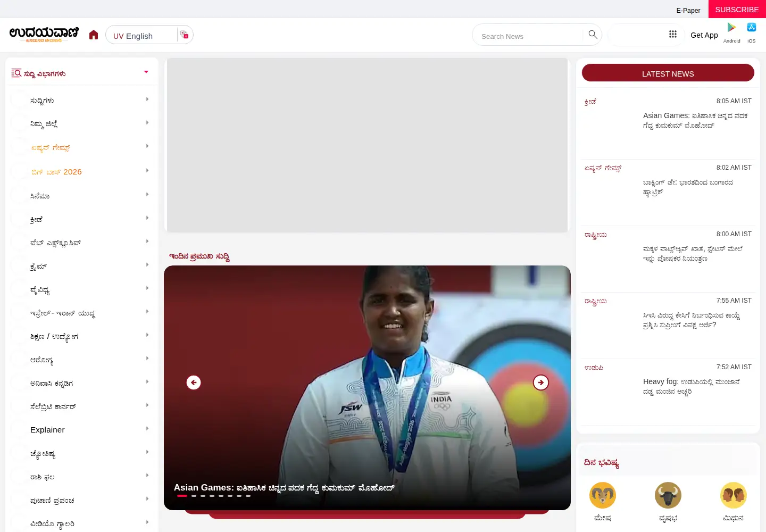Screen dimensions: 766x532
Task: Click the magnifier search icon
Action: [x=593, y=35]
